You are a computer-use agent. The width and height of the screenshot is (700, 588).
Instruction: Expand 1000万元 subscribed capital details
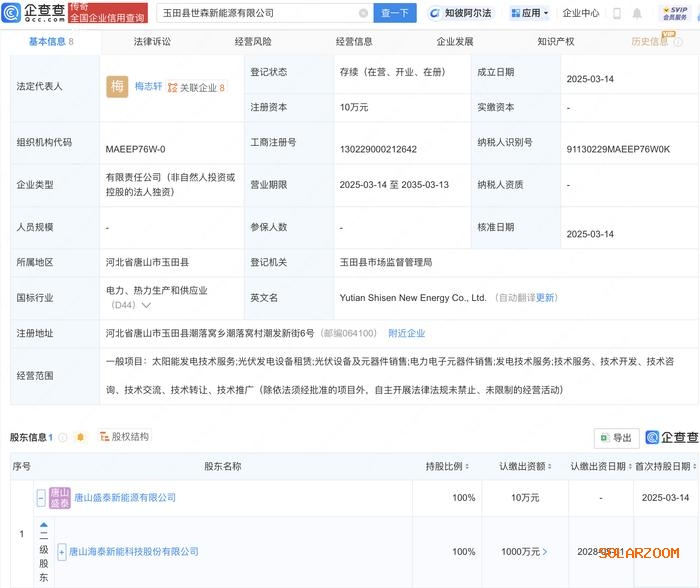(544, 552)
